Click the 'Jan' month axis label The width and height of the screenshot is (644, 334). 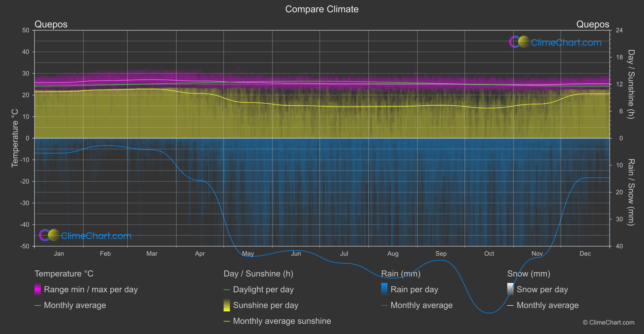pyautogui.click(x=59, y=253)
